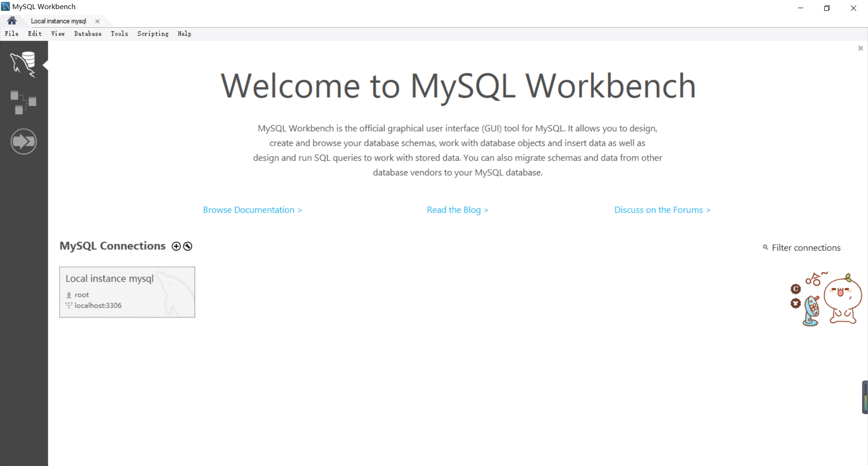868x466 pixels.
Task: Click the root user name text
Action: pyautogui.click(x=82, y=295)
